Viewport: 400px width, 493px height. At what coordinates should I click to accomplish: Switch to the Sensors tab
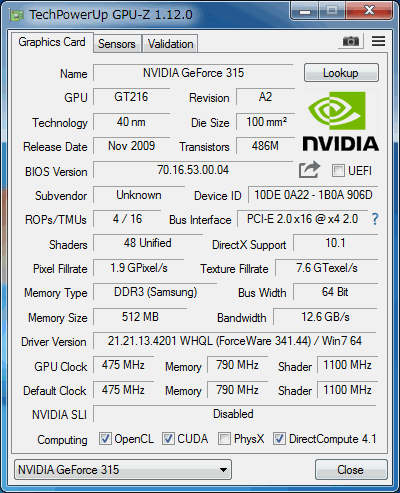pyautogui.click(x=117, y=44)
